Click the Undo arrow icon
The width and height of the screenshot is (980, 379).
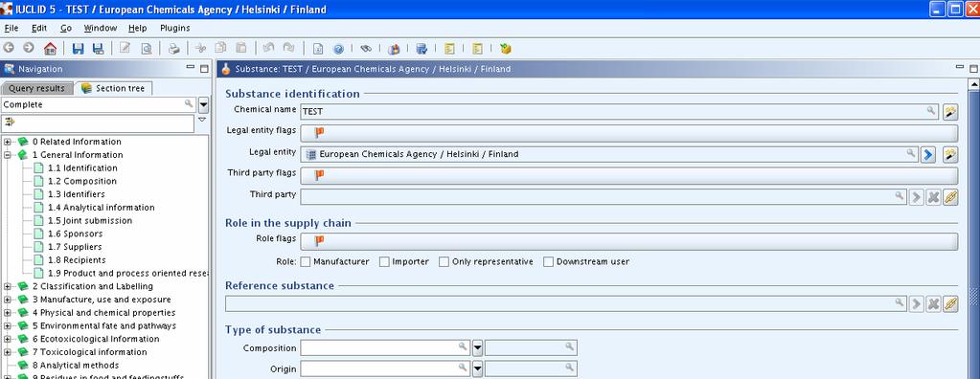[x=269, y=48]
